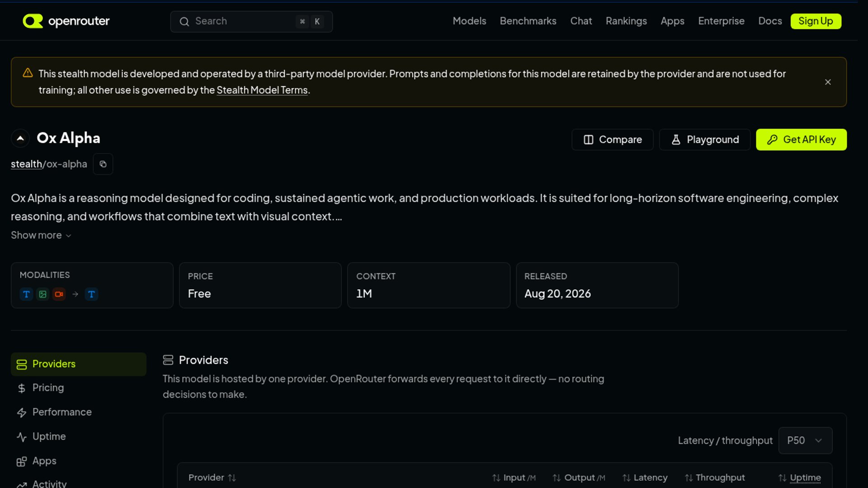The height and width of the screenshot is (488, 868).
Task: Select Providers in the sidebar
Action: point(79,364)
